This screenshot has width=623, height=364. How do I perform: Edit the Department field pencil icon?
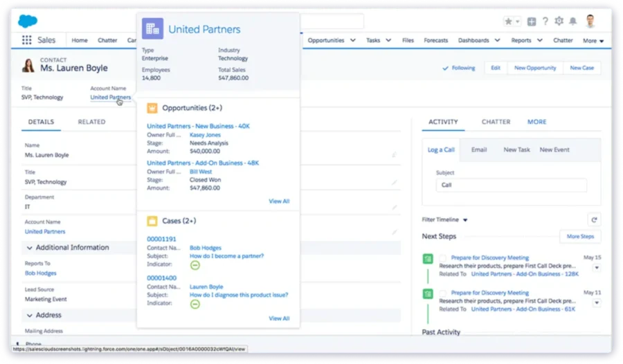coord(394,208)
